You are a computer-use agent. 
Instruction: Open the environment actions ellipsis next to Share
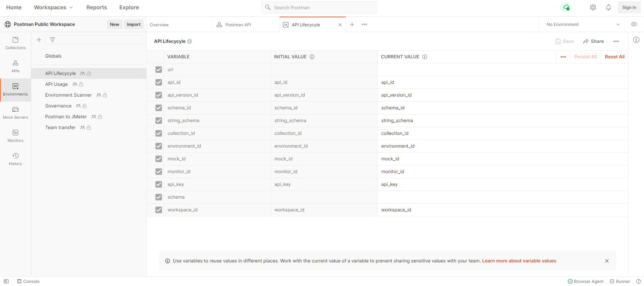pyautogui.click(x=616, y=41)
